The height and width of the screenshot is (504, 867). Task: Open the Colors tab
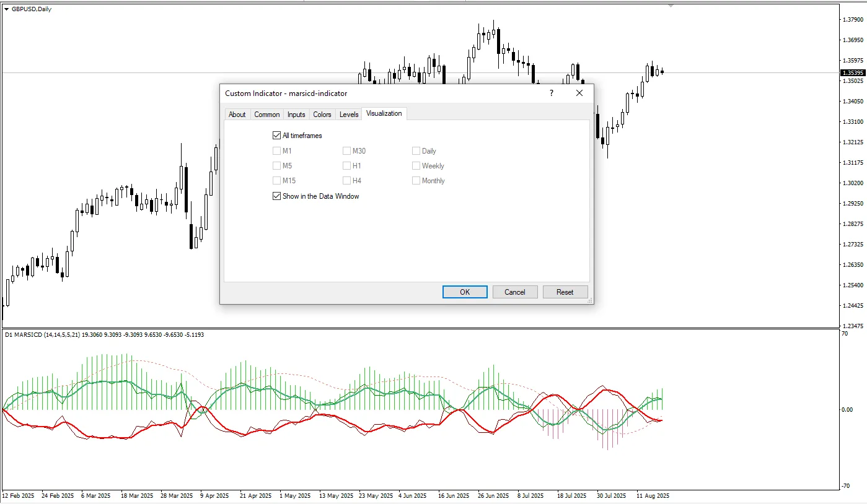coord(322,115)
